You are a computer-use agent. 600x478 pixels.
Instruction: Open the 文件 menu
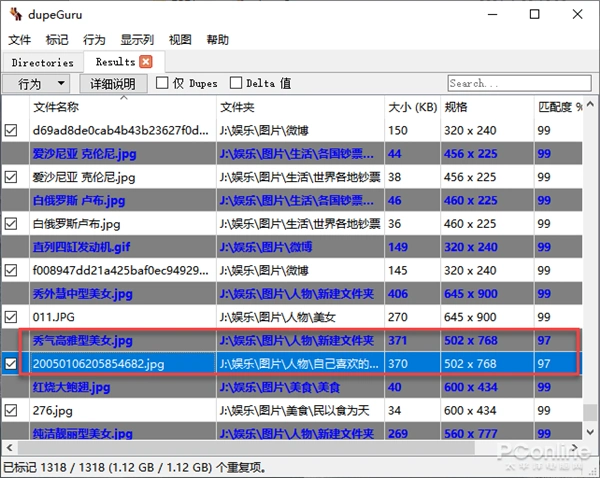point(20,40)
